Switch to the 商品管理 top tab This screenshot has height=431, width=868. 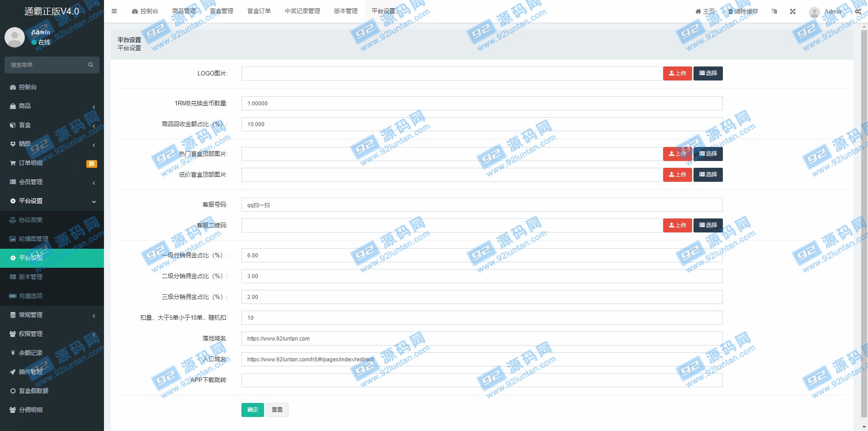tap(184, 11)
